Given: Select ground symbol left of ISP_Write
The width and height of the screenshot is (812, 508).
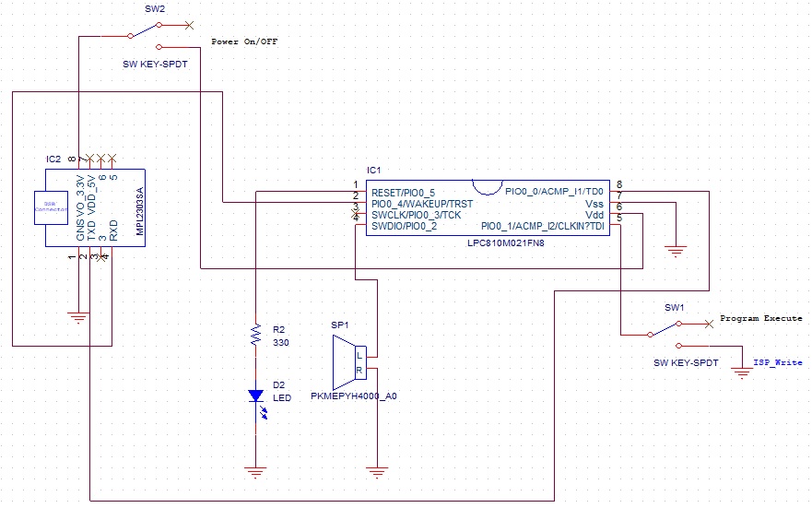Looking at the screenshot, I should 740,373.
